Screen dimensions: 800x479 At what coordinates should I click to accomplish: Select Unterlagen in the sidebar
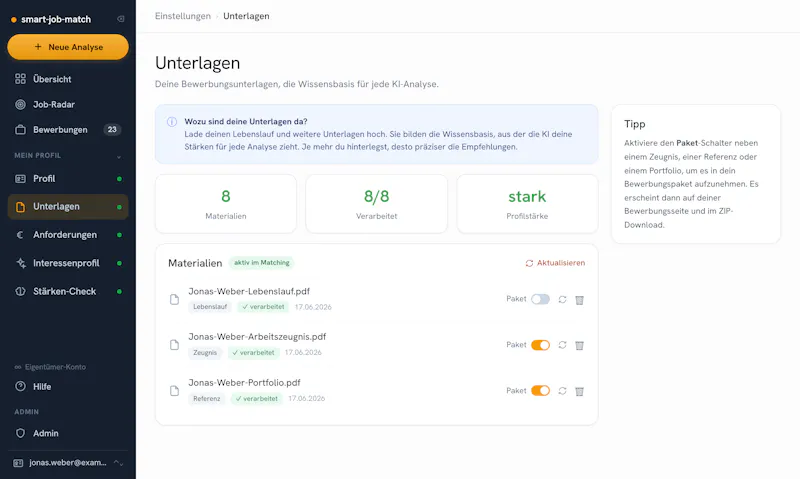pos(68,207)
